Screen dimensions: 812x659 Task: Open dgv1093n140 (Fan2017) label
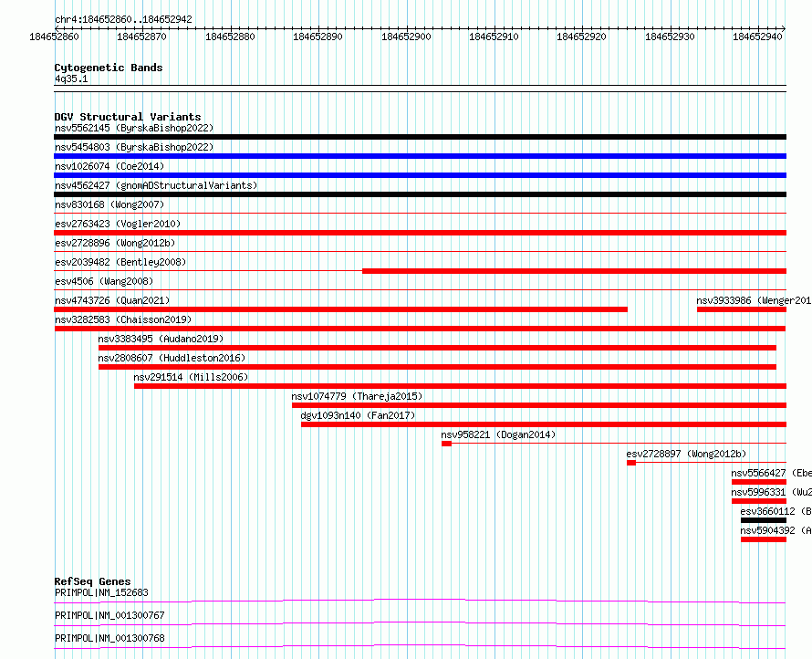click(358, 415)
